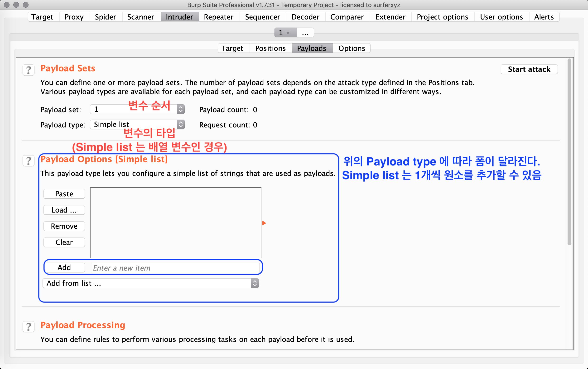Image resolution: width=588 pixels, height=369 pixels.
Task: Click the Payload Options help icon
Action: [29, 161]
